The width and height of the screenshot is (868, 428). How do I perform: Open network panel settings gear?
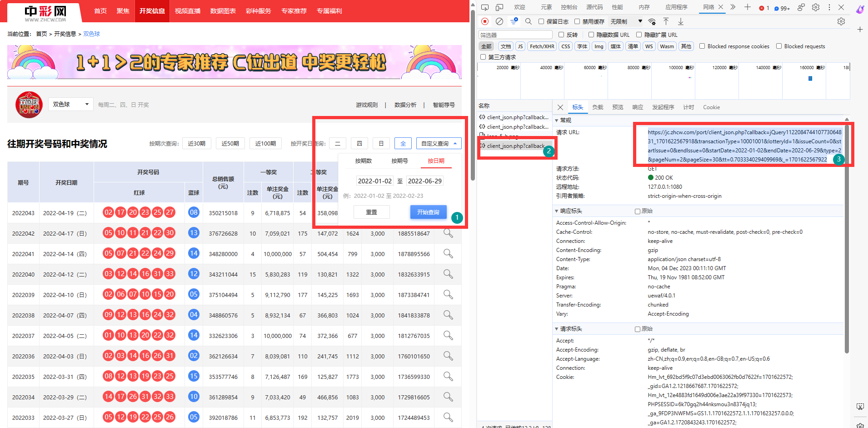point(841,21)
